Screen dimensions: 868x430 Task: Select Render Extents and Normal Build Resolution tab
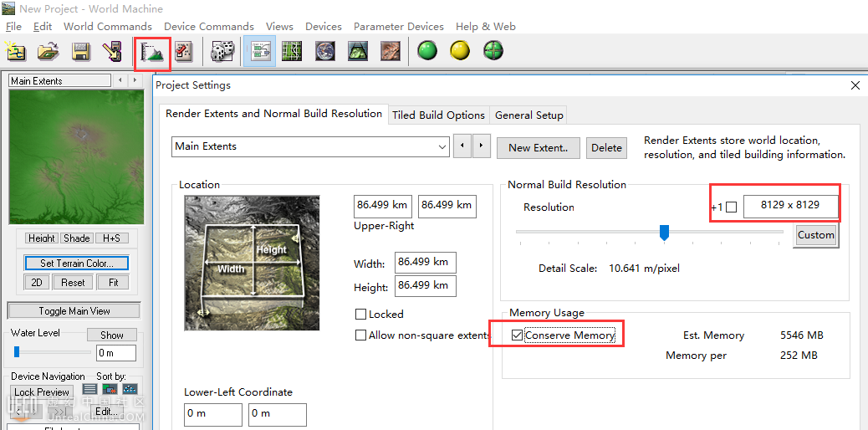tap(273, 113)
